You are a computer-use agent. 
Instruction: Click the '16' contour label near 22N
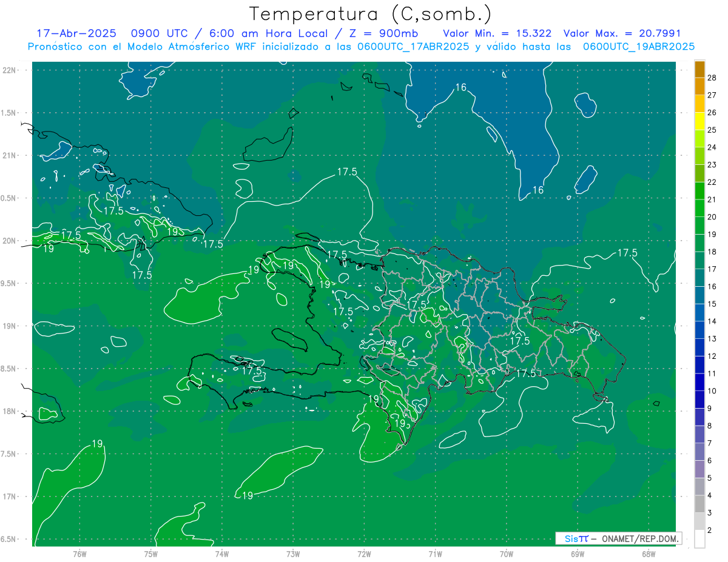coord(461,87)
